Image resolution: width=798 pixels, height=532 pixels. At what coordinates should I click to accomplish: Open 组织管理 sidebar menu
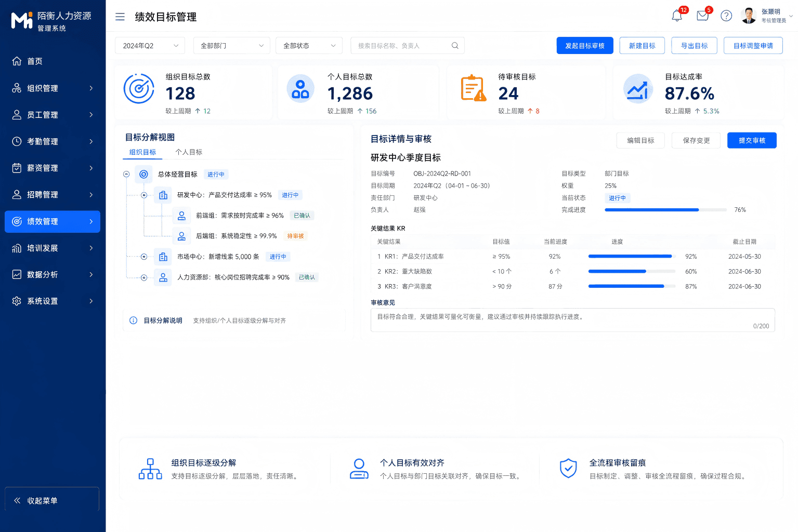point(53,88)
